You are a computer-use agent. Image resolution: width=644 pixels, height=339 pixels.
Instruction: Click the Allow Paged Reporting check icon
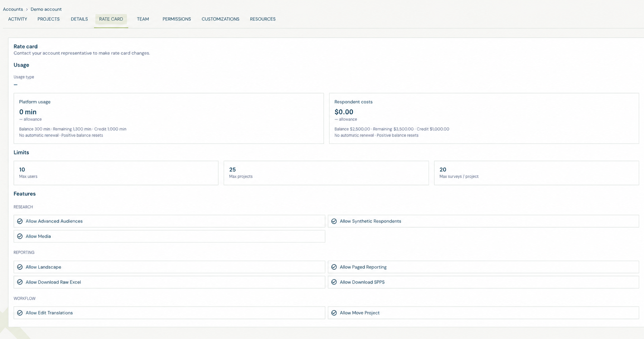(x=334, y=267)
